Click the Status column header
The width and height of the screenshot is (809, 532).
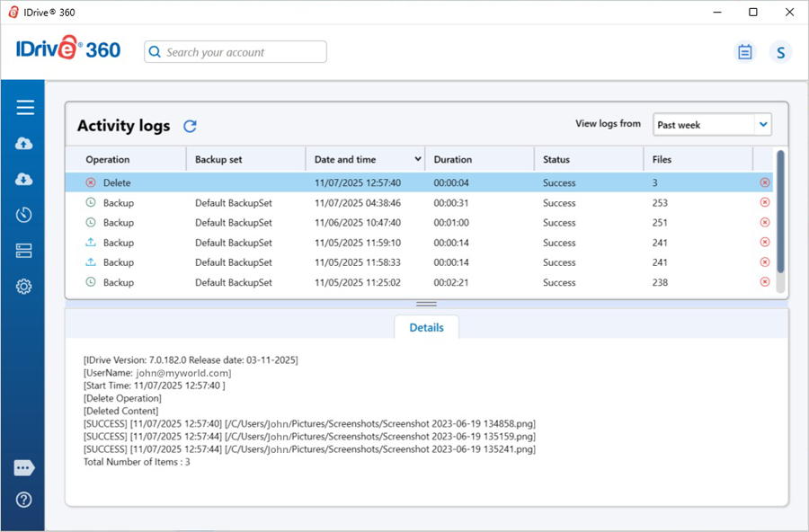556,160
